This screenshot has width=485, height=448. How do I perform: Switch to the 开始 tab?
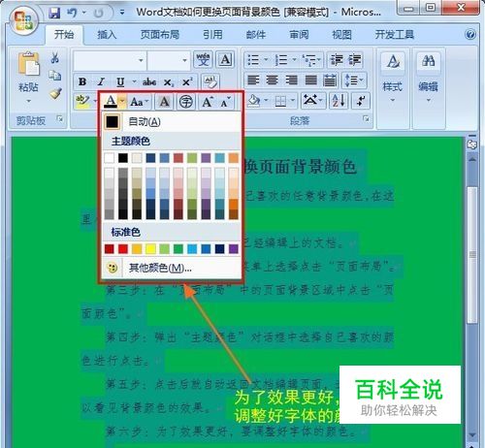tap(64, 34)
